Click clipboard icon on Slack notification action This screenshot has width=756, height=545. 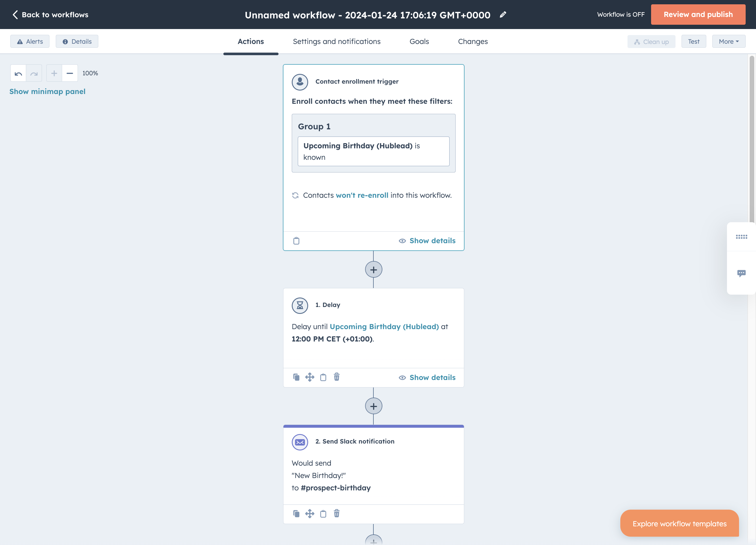click(323, 514)
